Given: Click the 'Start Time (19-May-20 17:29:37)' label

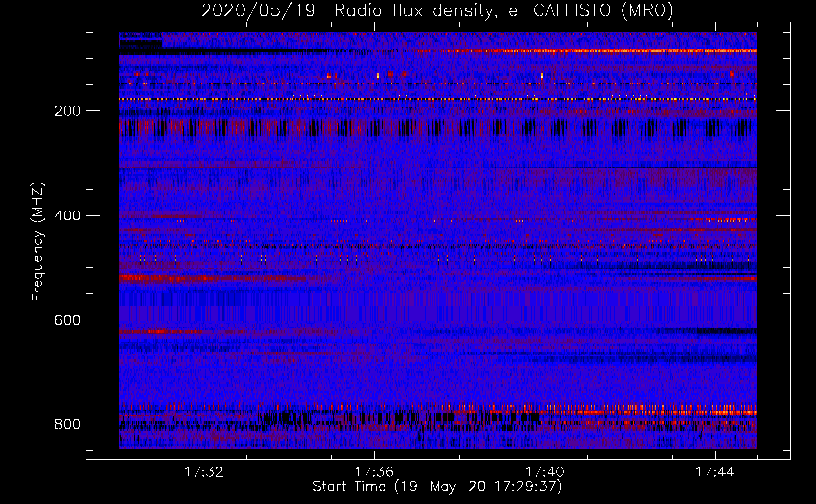Looking at the screenshot, I should pyautogui.click(x=437, y=487).
